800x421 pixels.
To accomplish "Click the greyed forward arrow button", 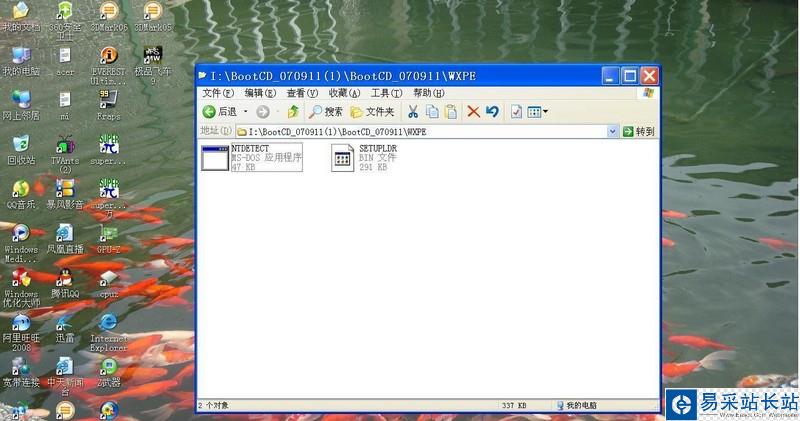I will pos(263,112).
